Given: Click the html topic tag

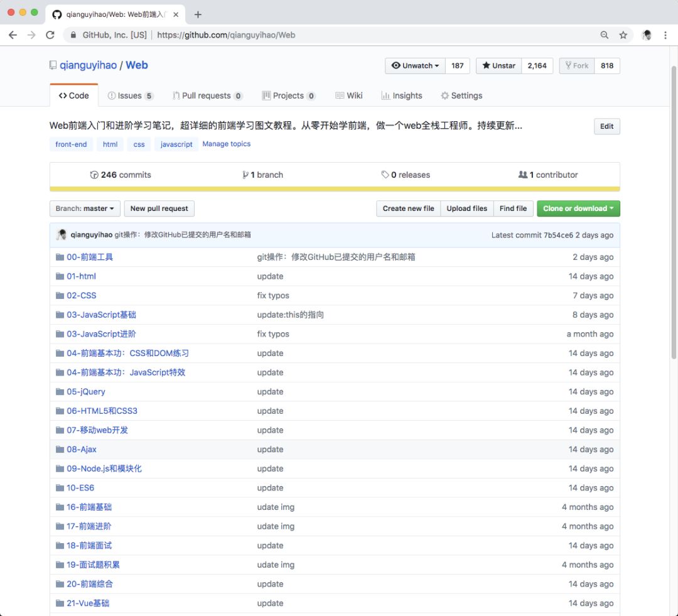Looking at the screenshot, I should tap(110, 144).
